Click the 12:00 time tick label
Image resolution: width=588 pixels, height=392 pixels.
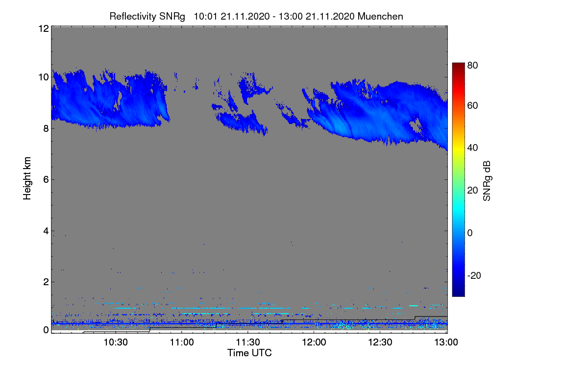314,342
